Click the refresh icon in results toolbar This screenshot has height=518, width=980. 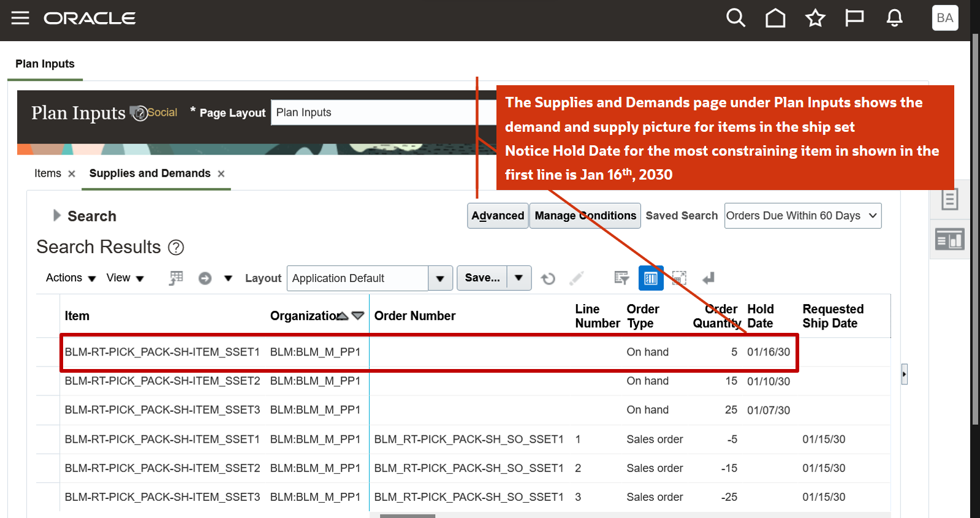point(548,278)
